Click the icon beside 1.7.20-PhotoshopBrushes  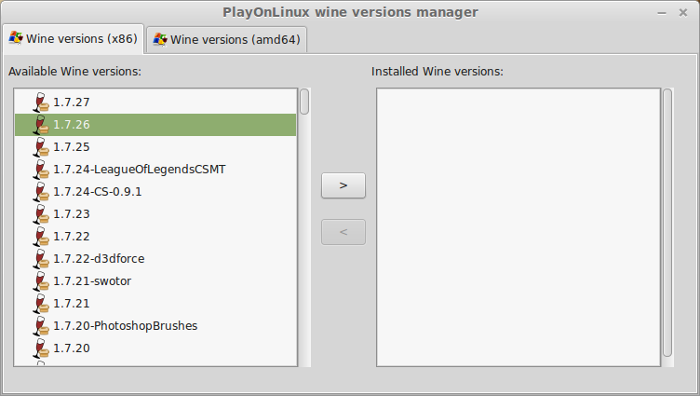pyautogui.click(x=41, y=325)
